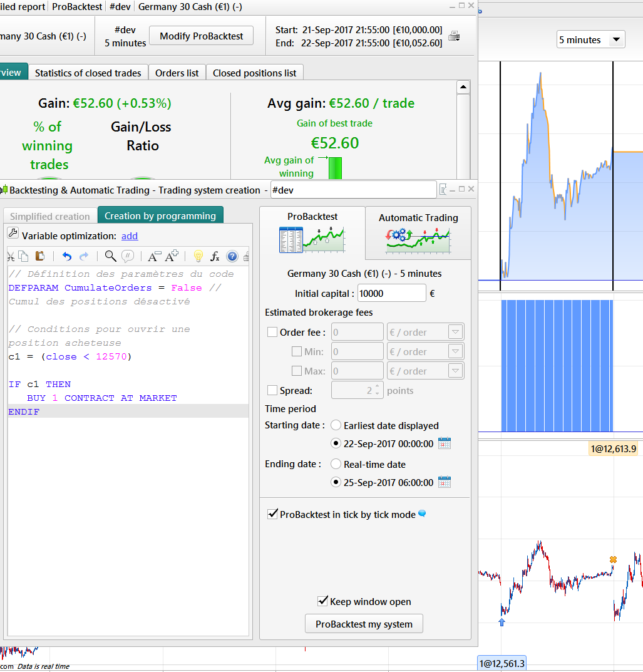Undo last edit with blue arrow

coord(67,256)
